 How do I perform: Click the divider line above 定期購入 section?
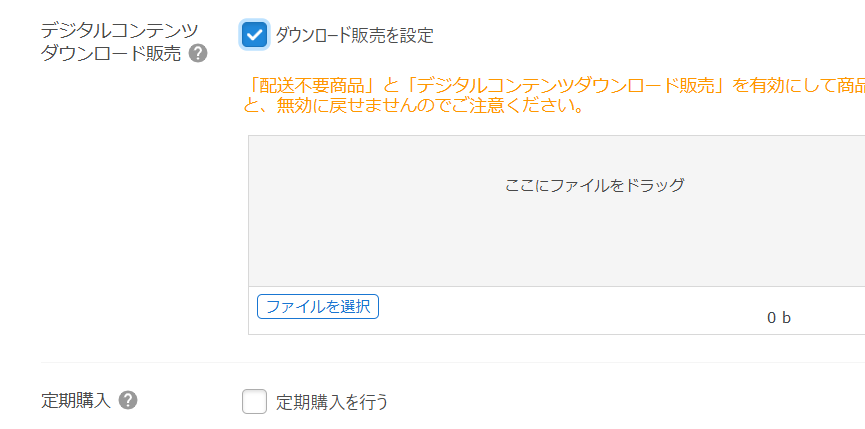[452, 363]
